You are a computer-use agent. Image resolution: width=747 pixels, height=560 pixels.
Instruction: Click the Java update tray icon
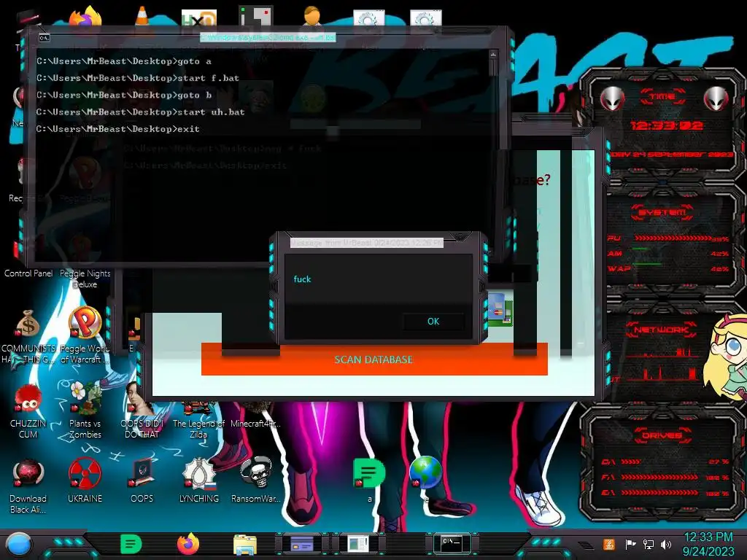pyautogui.click(x=609, y=544)
